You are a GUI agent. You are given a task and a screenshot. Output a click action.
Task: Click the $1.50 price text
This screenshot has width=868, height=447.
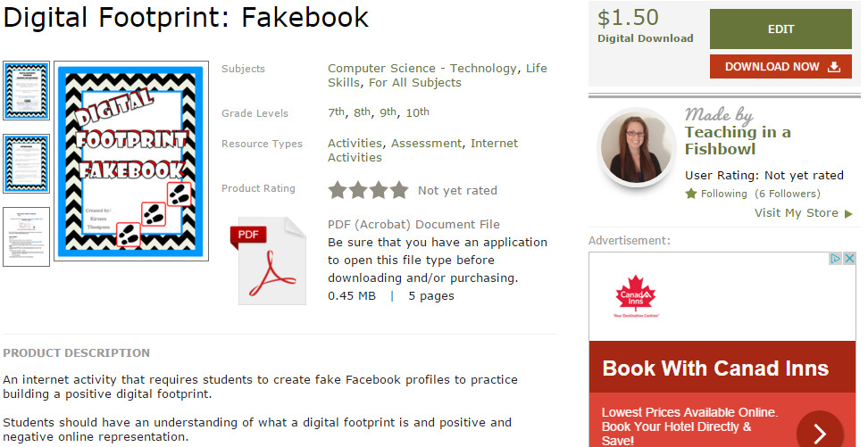click(628, 18)
